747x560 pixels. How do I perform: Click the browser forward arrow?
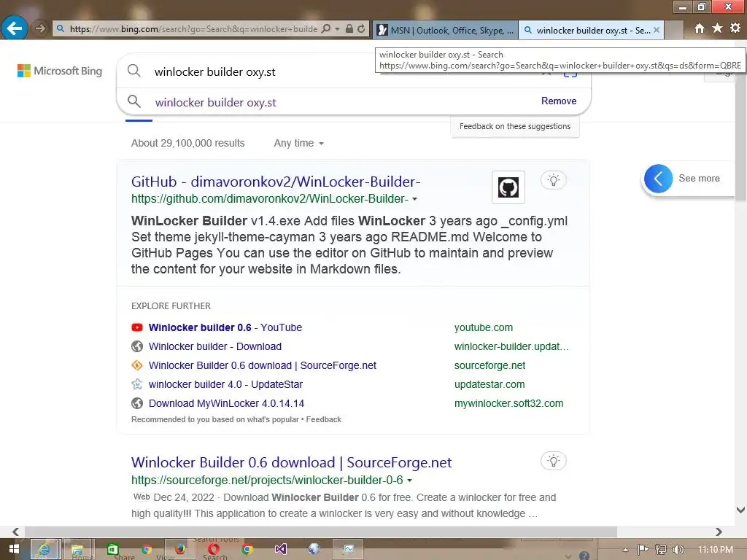click(x=41, y=28)
